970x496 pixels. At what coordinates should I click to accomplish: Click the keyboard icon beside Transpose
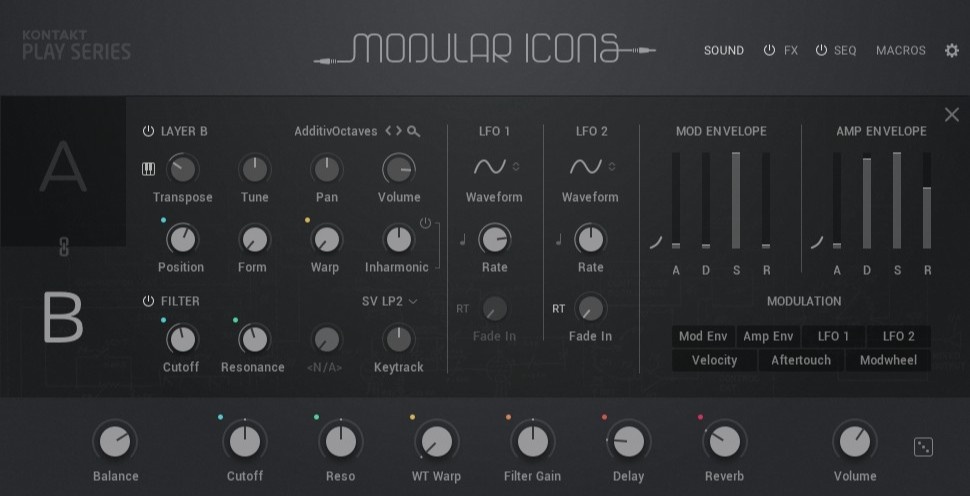pyautogui.click(x=148, y=169)
